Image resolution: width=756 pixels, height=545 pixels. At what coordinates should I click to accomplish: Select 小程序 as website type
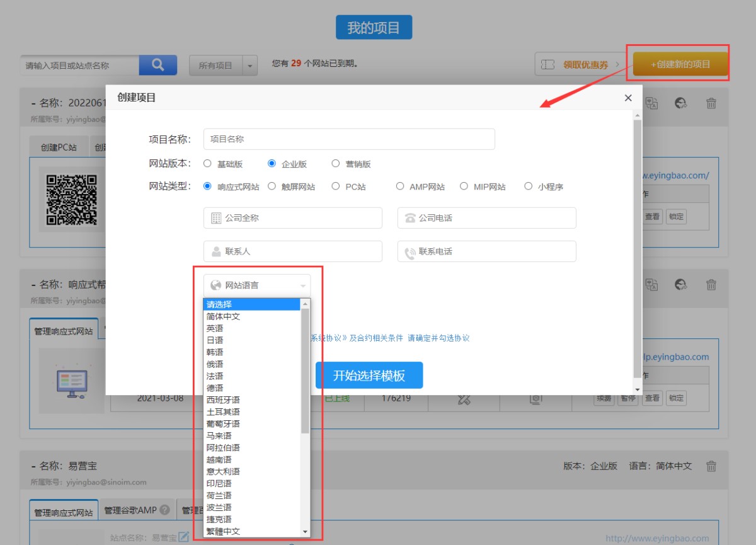pos(528,186)
